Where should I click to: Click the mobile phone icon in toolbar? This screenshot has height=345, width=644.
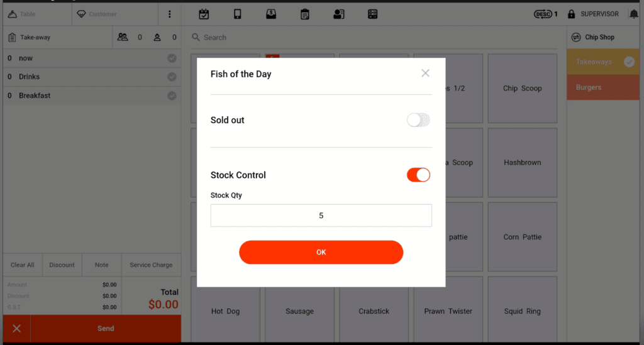click(238, 14)
